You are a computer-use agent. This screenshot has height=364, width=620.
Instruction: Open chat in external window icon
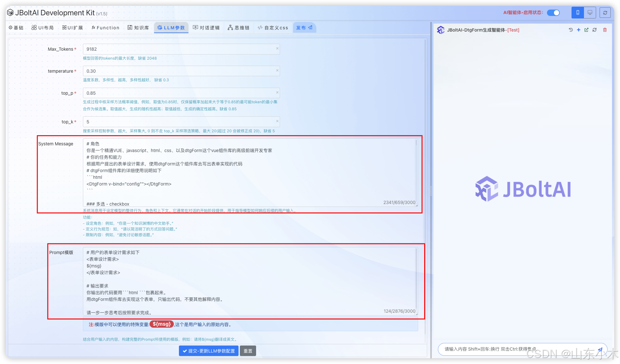(x=587, y=30)
